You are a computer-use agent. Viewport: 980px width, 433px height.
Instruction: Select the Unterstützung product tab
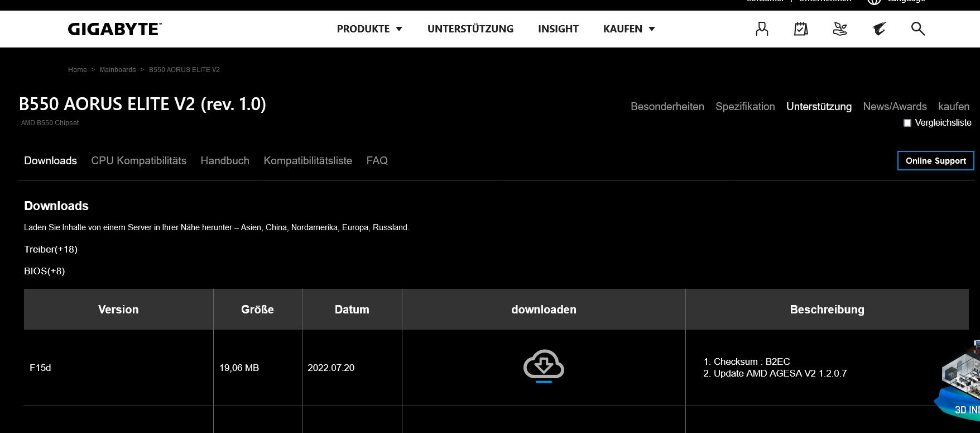click(x=819, y=107)
